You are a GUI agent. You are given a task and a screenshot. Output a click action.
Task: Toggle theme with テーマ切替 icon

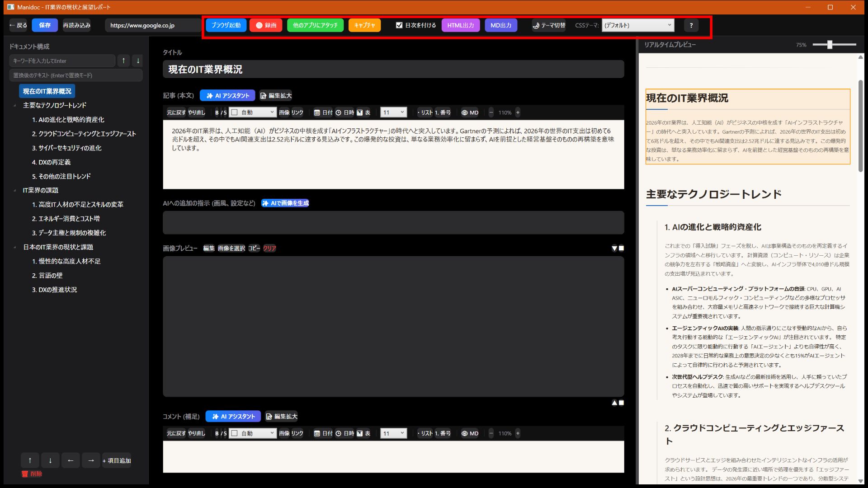[549, 25]
